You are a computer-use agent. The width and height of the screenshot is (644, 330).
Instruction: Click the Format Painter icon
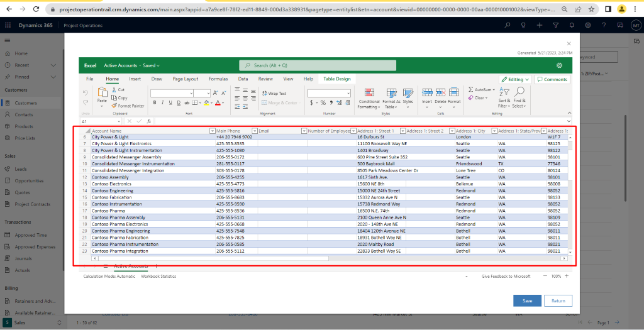pos(114,106)
